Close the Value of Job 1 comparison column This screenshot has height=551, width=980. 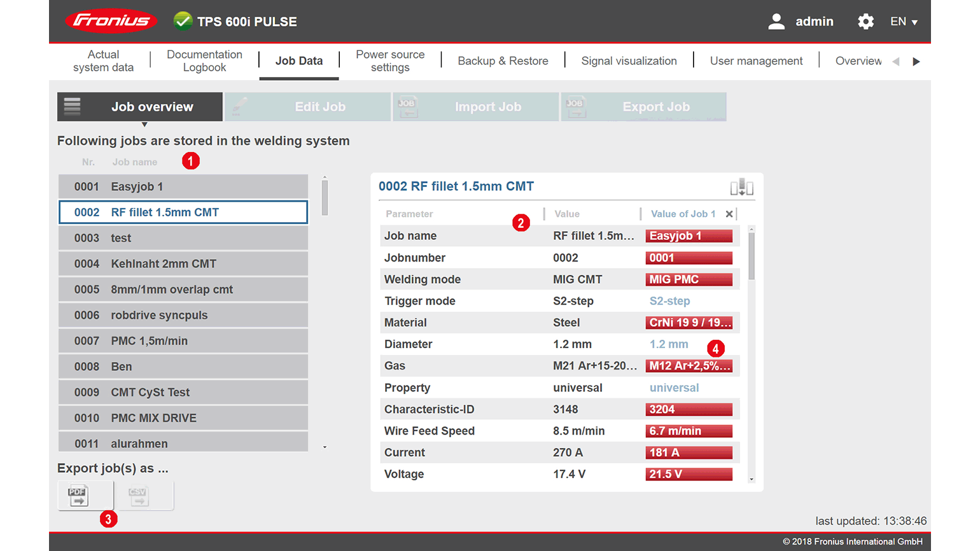[x=729, y=214]
